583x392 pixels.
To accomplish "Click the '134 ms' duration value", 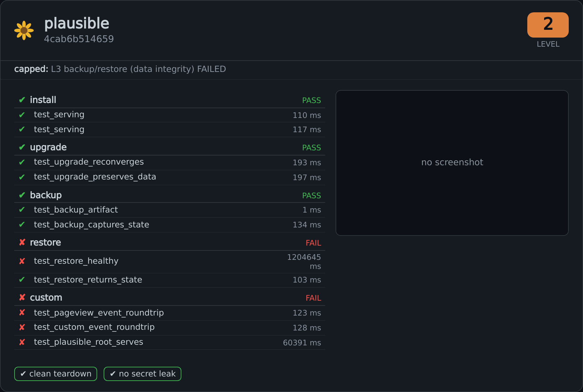I will 307,225.
